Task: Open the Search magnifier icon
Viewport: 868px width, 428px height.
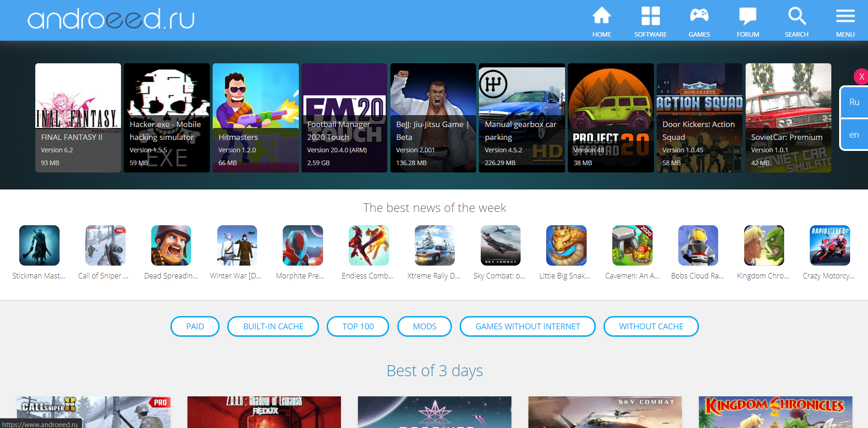Action: 797,16
